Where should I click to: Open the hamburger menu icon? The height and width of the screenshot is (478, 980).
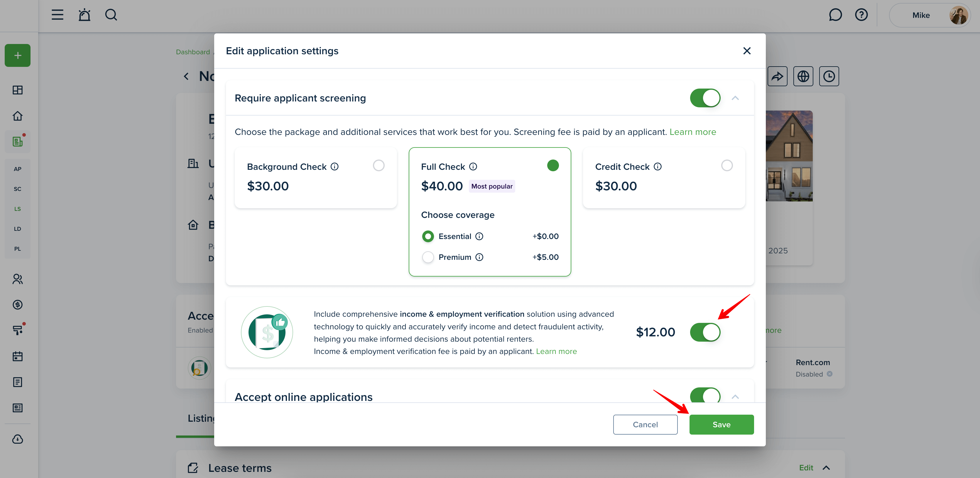(58, 15)
